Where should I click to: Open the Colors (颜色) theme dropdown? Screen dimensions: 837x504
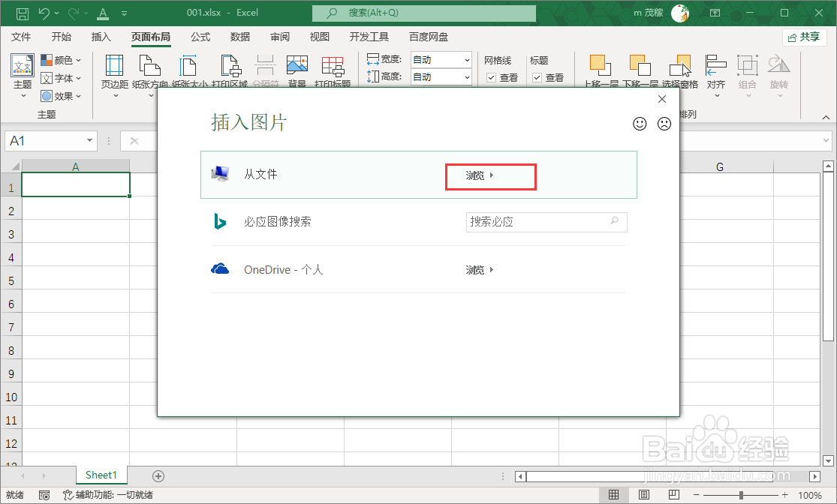click(61, 60)
